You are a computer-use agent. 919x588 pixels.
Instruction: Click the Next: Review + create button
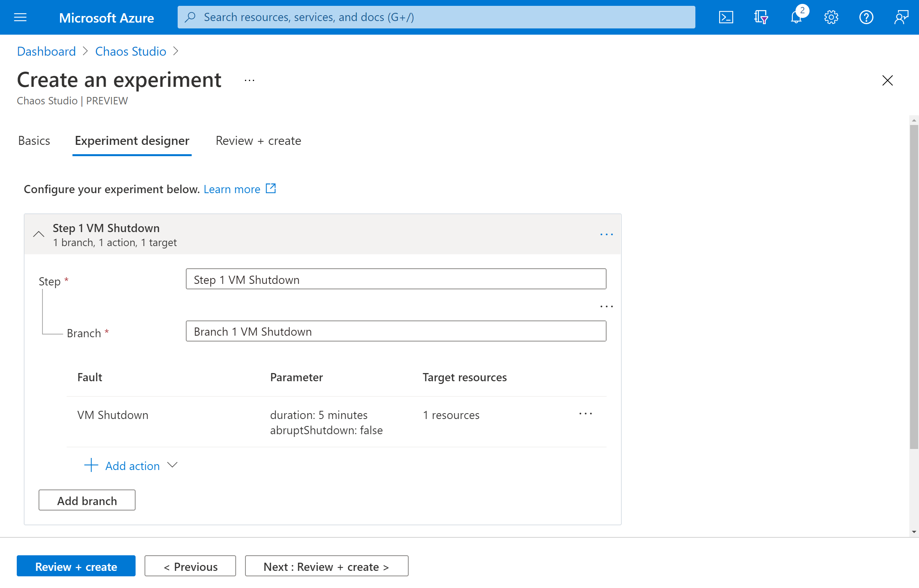point(326,566)
